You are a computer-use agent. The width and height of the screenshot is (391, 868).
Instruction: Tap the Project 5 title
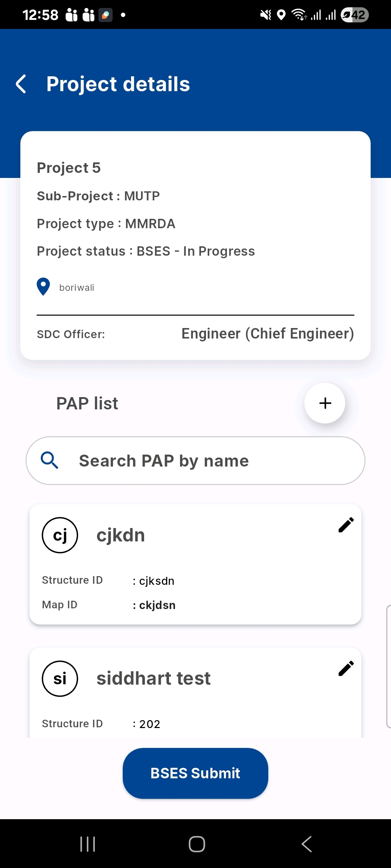69,168
